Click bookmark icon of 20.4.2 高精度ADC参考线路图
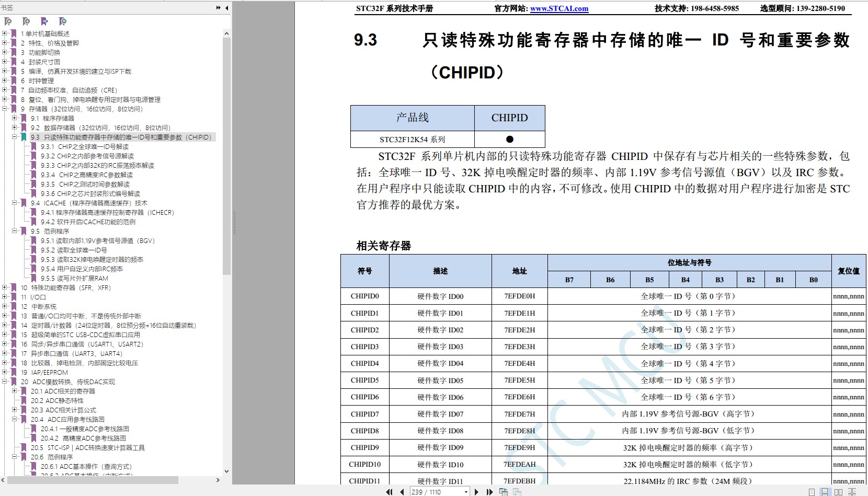Viewport: 868px width, 496px height. (x=34, y=439)
